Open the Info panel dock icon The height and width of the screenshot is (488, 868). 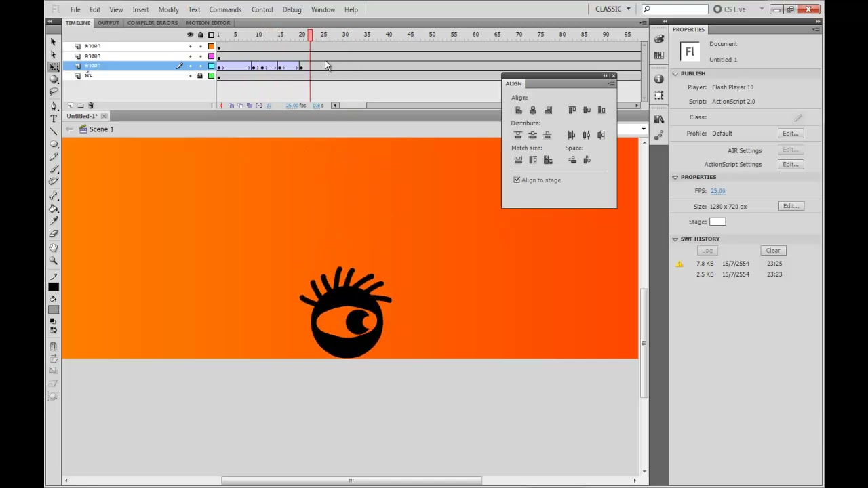tap(659, 79)
